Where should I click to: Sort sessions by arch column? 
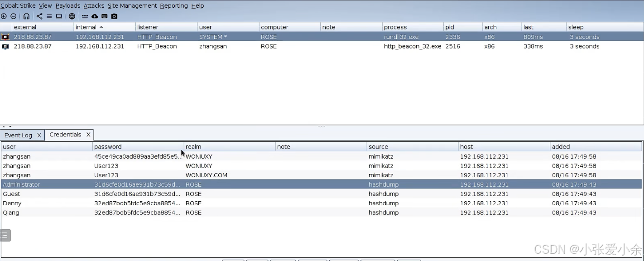[501, 27]
